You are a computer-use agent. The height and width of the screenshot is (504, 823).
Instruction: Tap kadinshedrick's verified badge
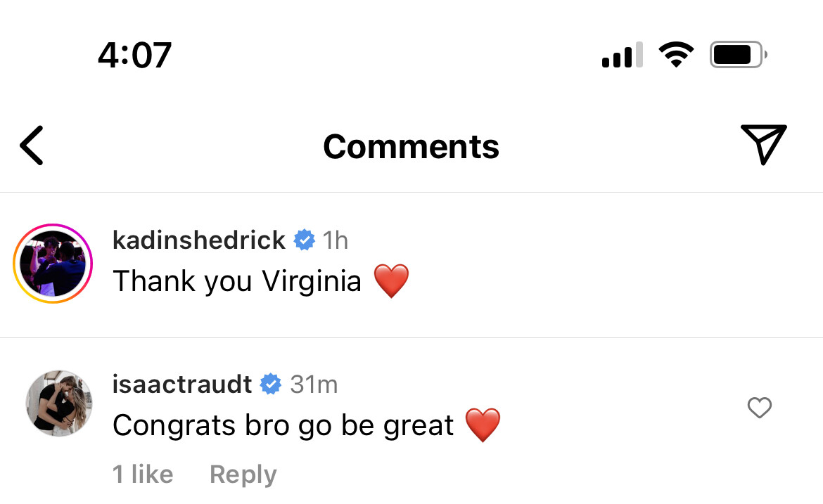(x=304, y=240)
